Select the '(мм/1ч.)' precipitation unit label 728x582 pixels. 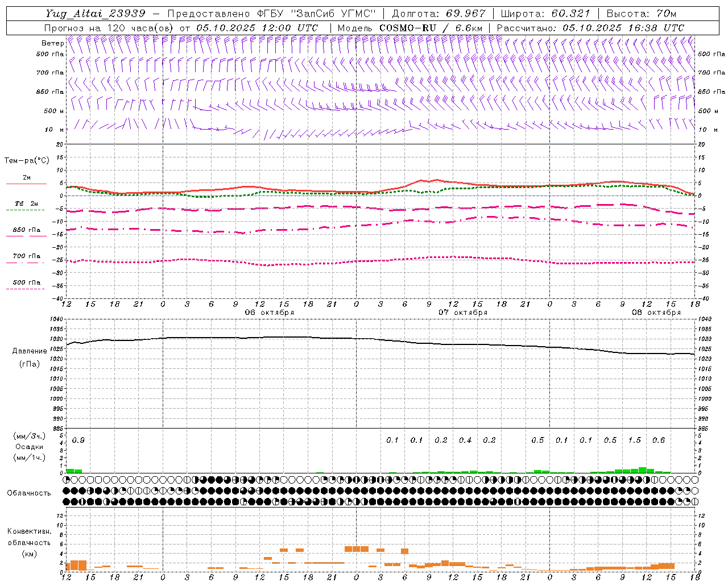(x=30, y=457)
